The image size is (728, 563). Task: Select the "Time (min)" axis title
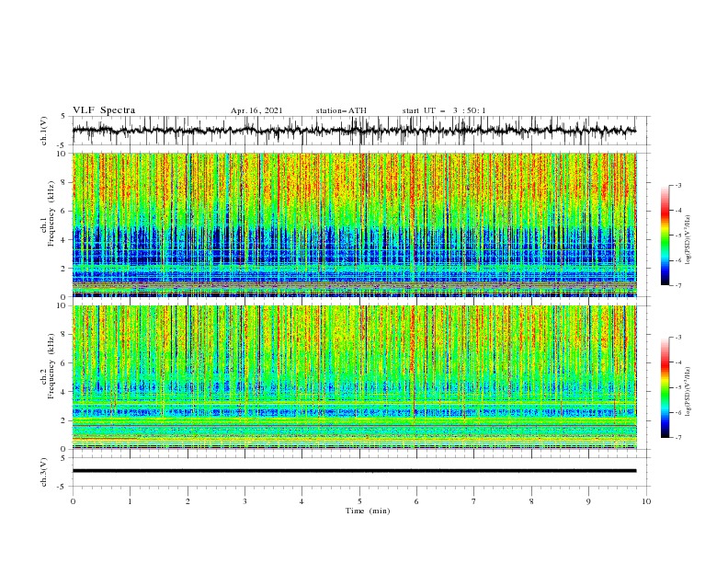click(x=368, y=511)
